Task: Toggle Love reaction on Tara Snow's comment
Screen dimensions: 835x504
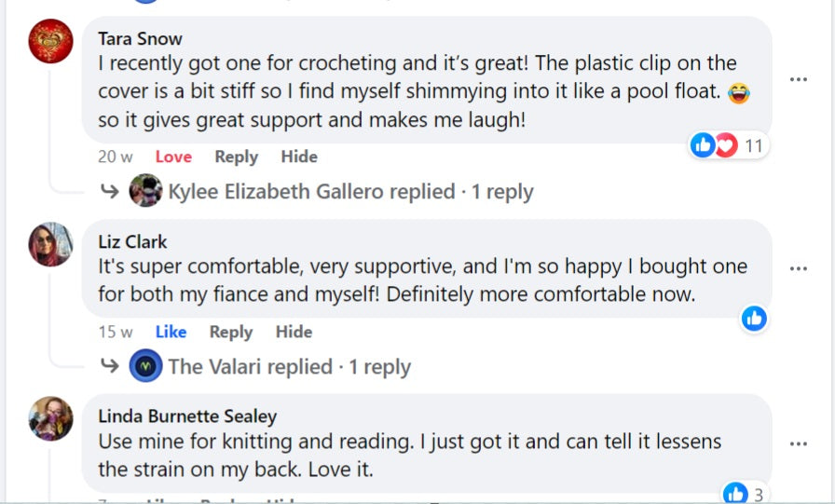Action: (x=173, y=157)
